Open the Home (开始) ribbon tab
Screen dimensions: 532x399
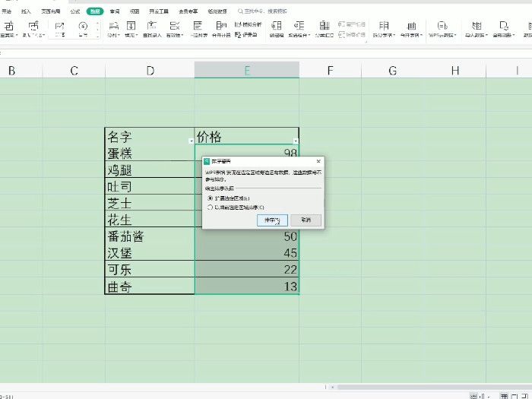point(6,11)
